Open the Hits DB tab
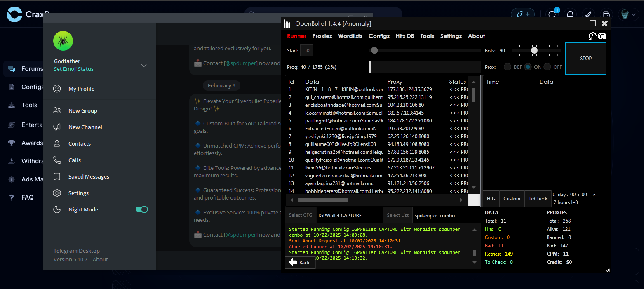Viewport: 644px width, 289px height. [404, 36]
